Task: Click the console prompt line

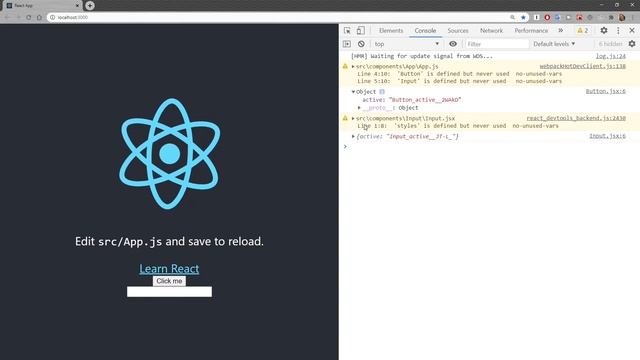Action: pos(489,147)
